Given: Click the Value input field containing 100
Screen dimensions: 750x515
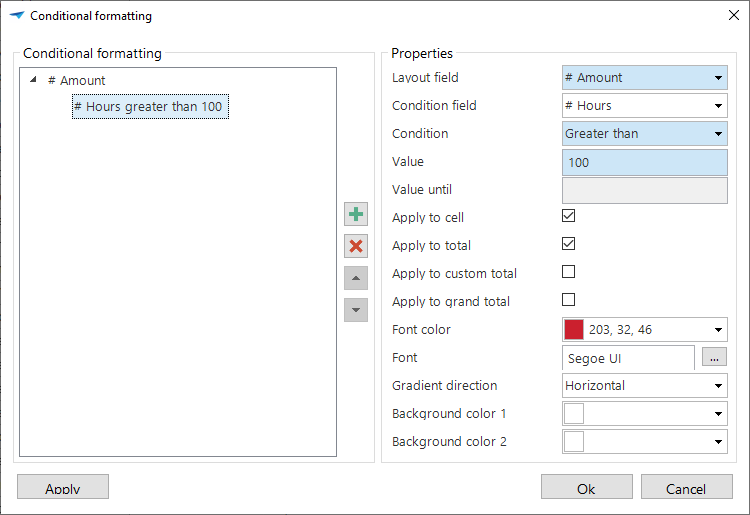Looking at the screenshot, I should (x=644, y=162).
